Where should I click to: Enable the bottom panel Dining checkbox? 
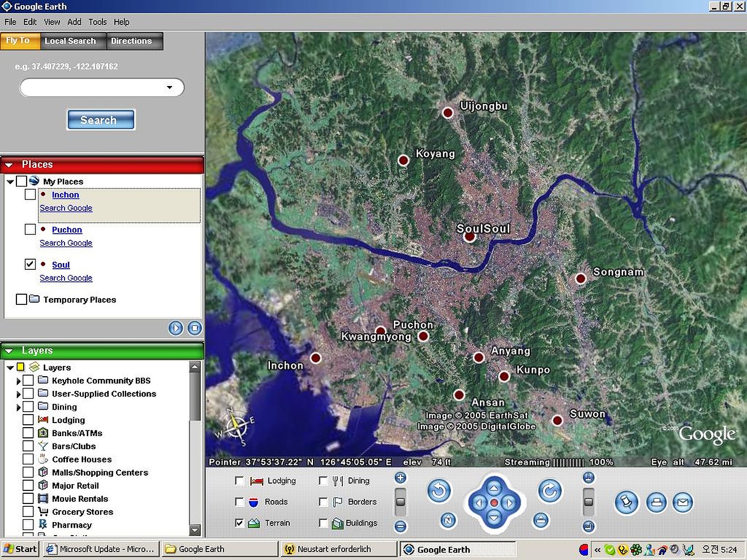pyautogui.click(x=323, y=481)
